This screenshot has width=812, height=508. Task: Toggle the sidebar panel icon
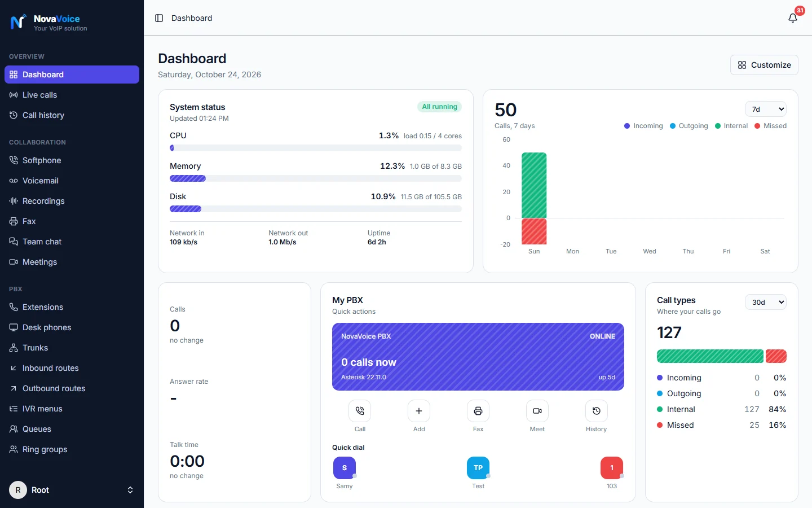159,18
